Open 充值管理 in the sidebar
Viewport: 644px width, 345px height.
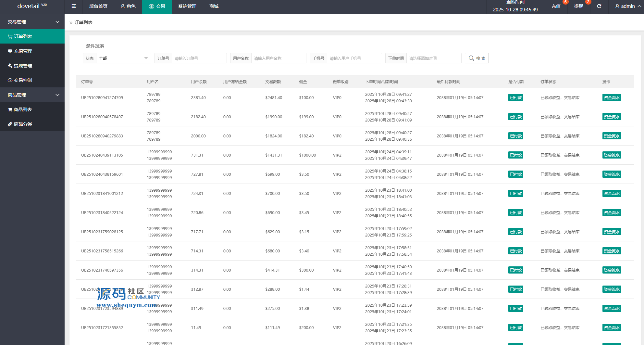coord(32,51)
